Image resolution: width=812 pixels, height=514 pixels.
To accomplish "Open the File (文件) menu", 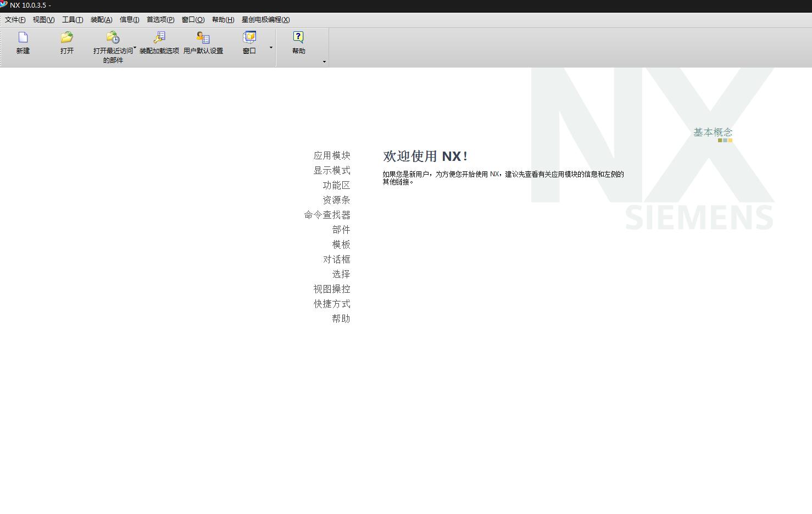I will (15, 20).
